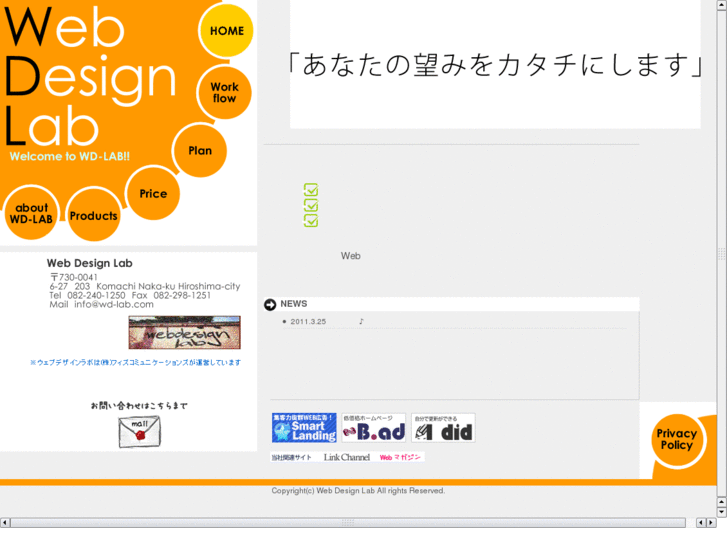
Task: Open the did banner link
Action: tap(443, 427)
